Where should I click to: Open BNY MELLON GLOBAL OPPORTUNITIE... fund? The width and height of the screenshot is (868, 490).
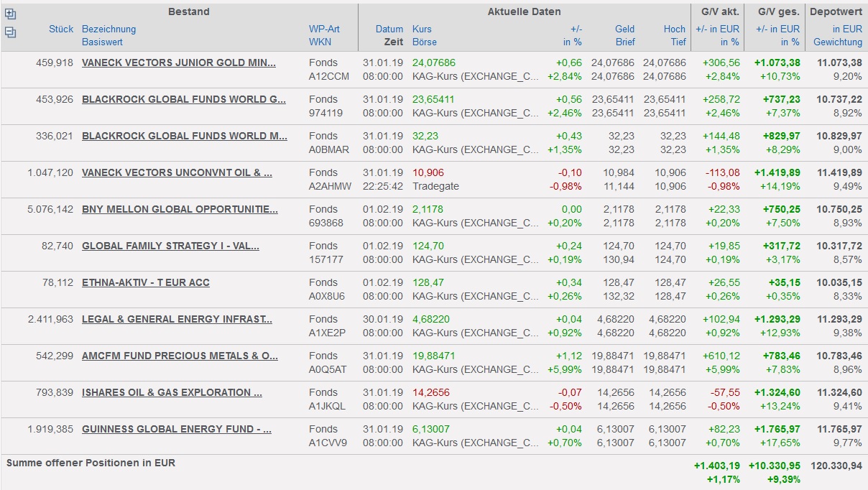tap(180, 209)
